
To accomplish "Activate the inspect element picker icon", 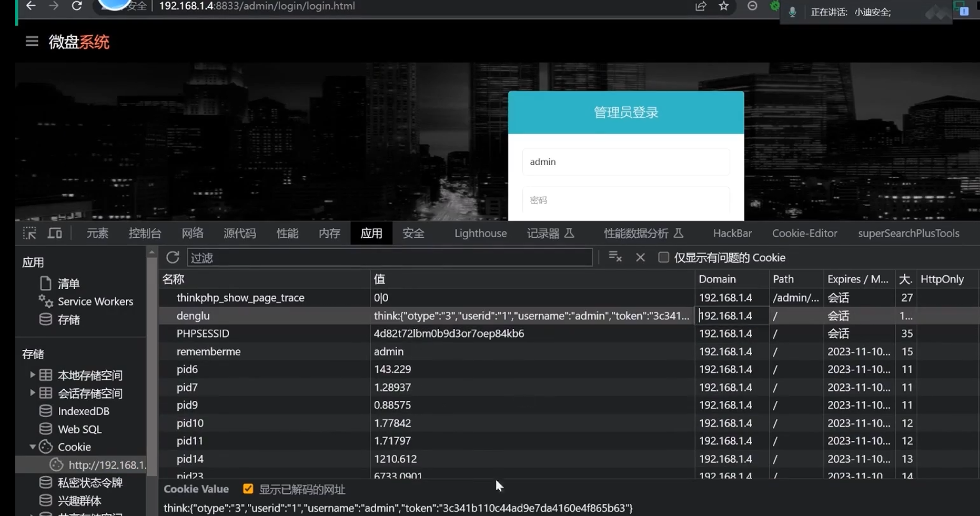I will tap(29, 233).
